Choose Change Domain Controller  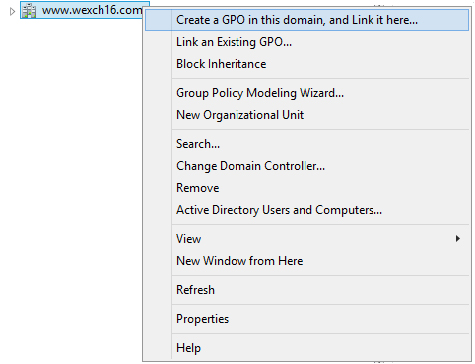tap(307, 166)
